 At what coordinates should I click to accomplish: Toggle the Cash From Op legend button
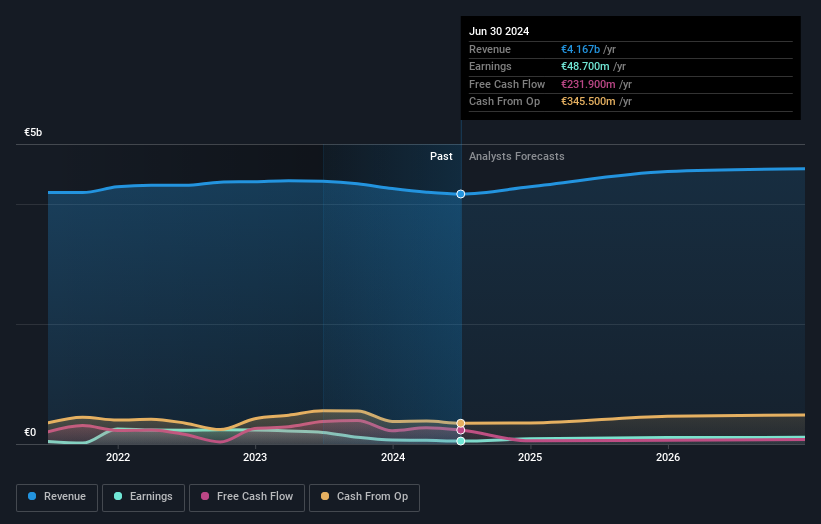point(364,497)
